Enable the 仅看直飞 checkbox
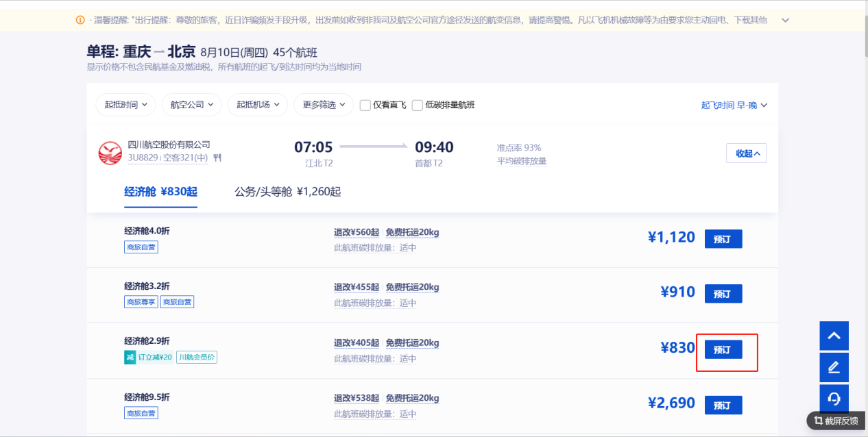 pyautogui.click(x=365, y=105)
